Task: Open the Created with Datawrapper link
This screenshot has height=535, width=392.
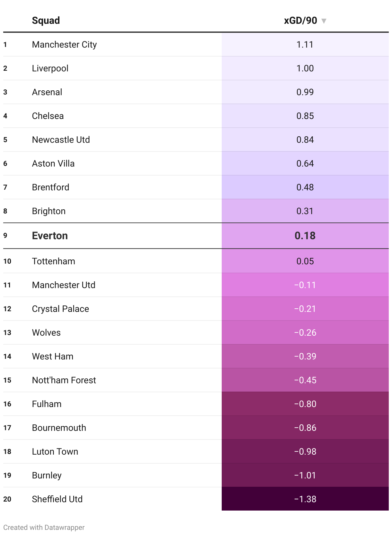Action: point(44,527)
